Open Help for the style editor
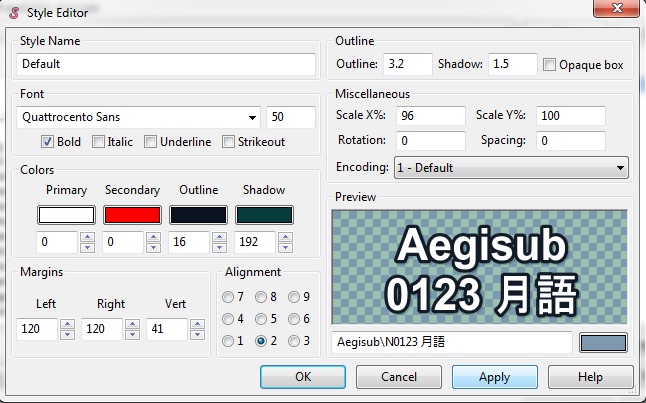The image size is (646, 403). tap(590, 377)
